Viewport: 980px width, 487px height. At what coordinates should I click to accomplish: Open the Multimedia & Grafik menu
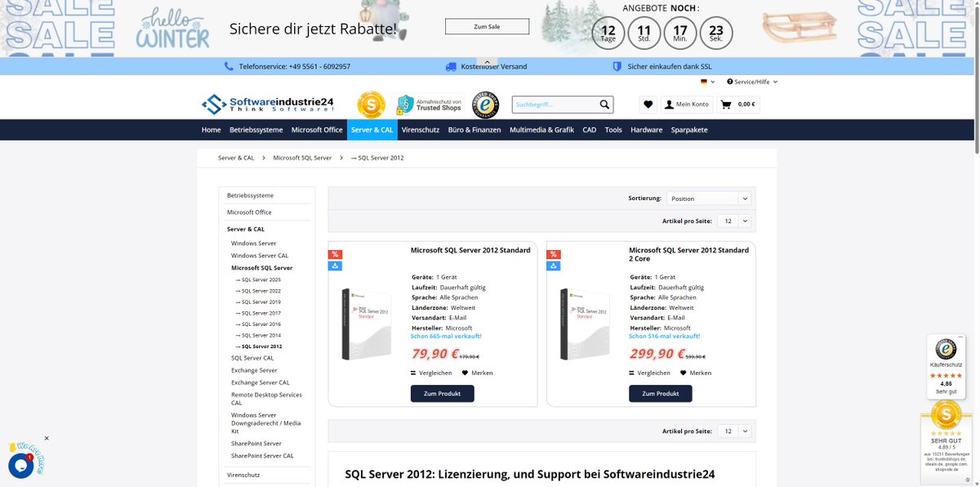pyautogui.click(x=541, y=130)
